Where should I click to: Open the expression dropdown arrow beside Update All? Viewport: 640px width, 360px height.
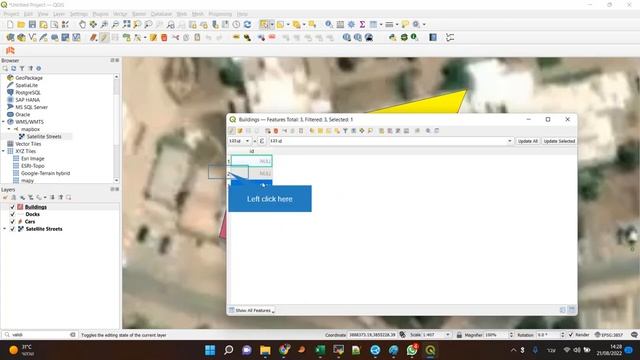click(509, 141)
